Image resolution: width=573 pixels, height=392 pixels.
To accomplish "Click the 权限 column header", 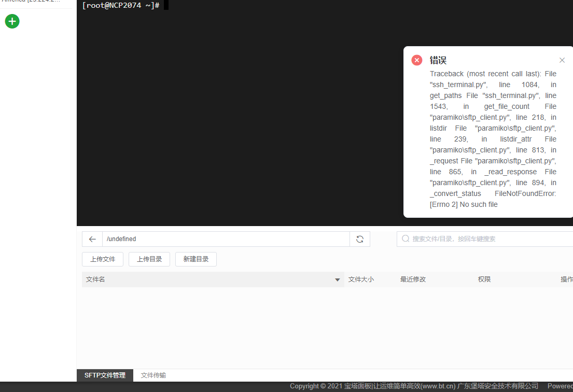I will 484,279.
